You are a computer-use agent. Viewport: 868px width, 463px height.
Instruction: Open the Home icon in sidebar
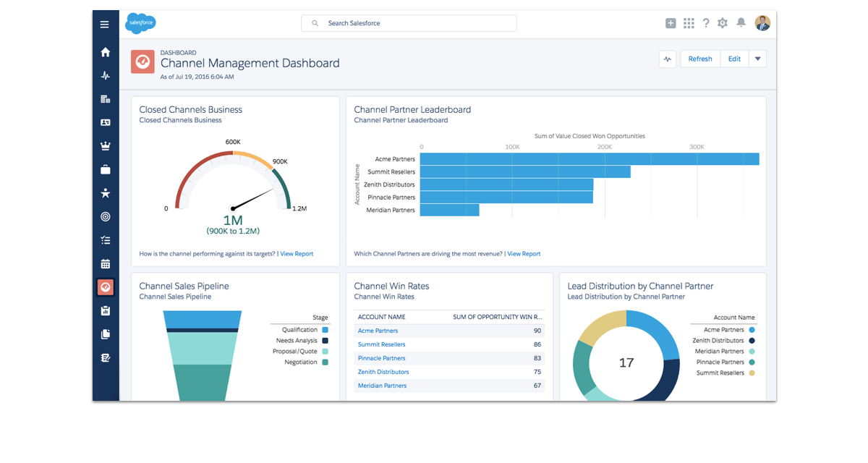pyautogui.click(x=106, y=52)
